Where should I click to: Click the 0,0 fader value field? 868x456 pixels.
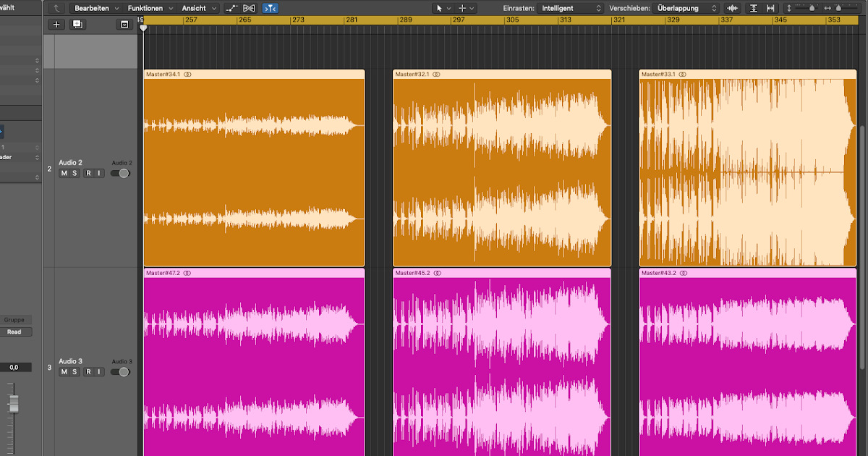[x=14, y=368]
